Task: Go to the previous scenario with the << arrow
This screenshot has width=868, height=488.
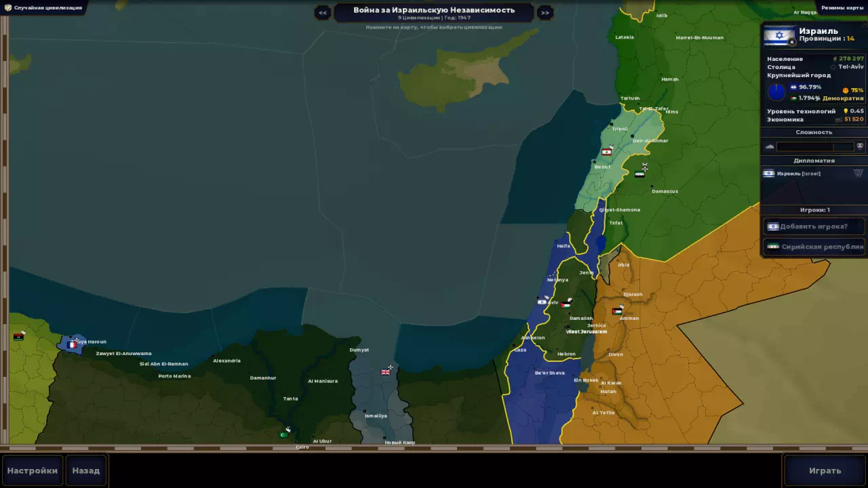Action: [x=323, y=12]
